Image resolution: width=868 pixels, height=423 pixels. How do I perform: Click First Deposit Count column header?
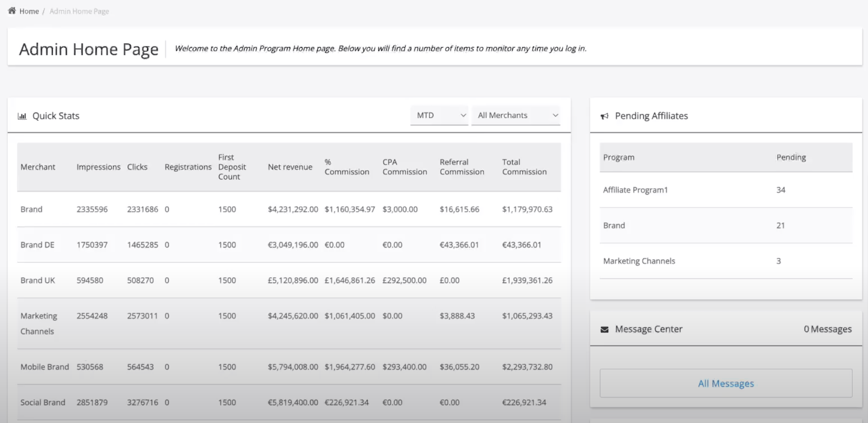coord(232,167)
